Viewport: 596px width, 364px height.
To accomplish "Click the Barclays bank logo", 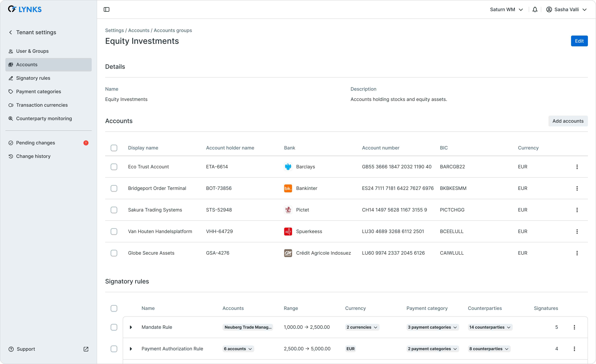I will coord(288,167).
